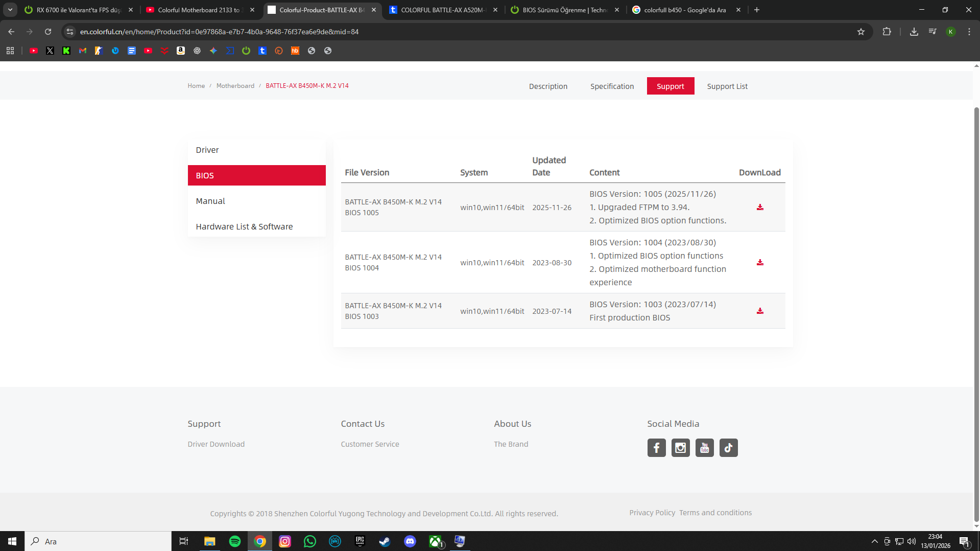Open a new browser tab
Image resolution: width=980 pixels, height=551 pixels.
click(x=757, y=10)
